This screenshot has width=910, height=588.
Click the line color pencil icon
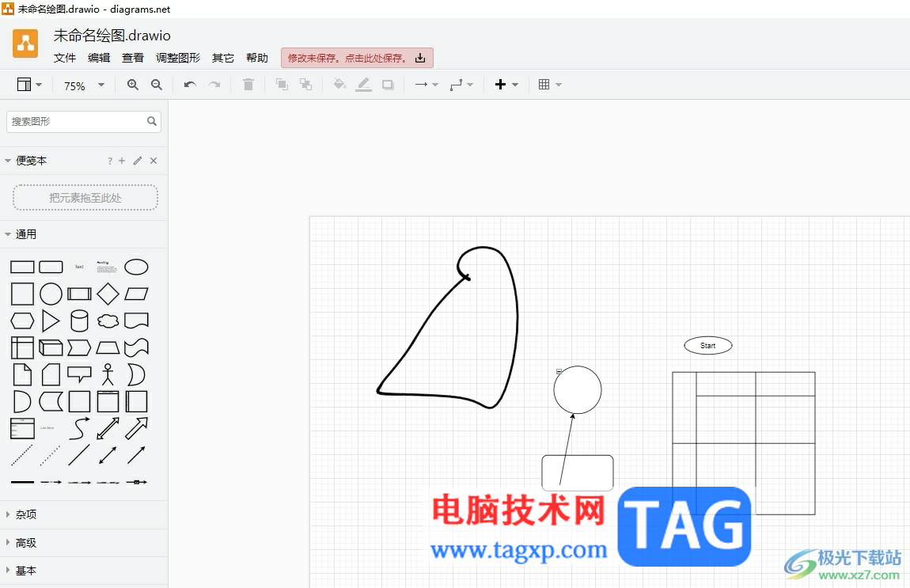pos(363,85)
